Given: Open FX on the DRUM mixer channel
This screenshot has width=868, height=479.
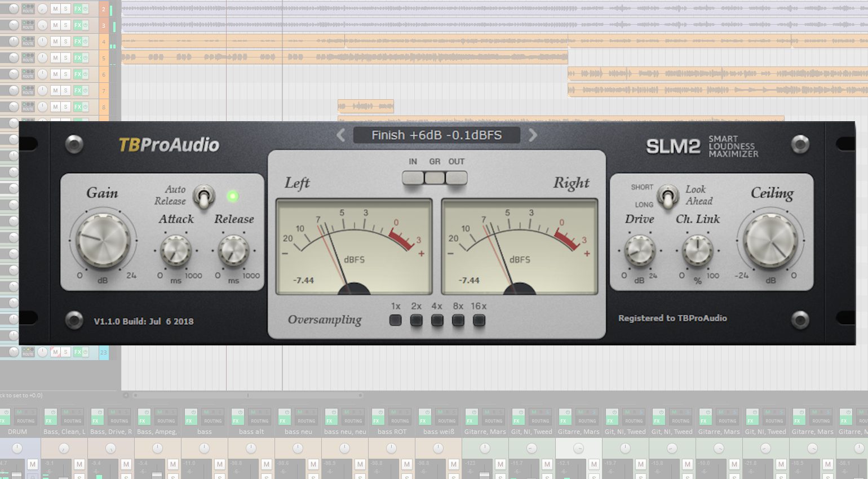Looking at the screenshot, I should click(x=3, y=420).
